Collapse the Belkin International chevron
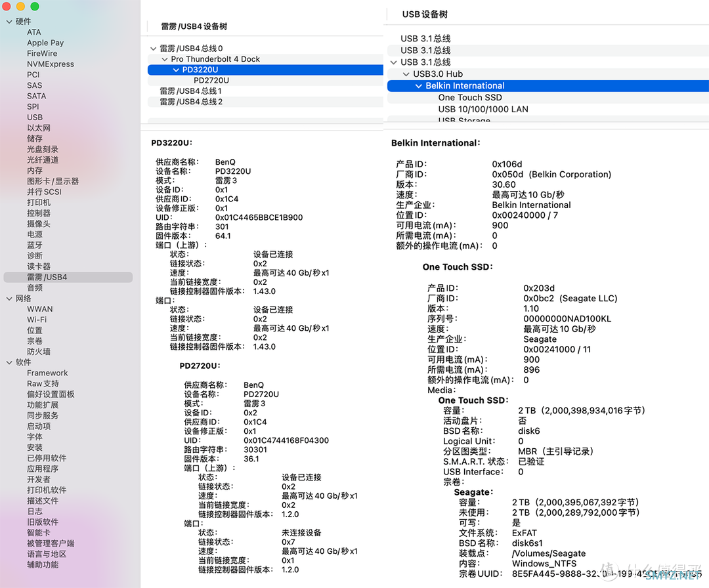 (x=419, y=86)
